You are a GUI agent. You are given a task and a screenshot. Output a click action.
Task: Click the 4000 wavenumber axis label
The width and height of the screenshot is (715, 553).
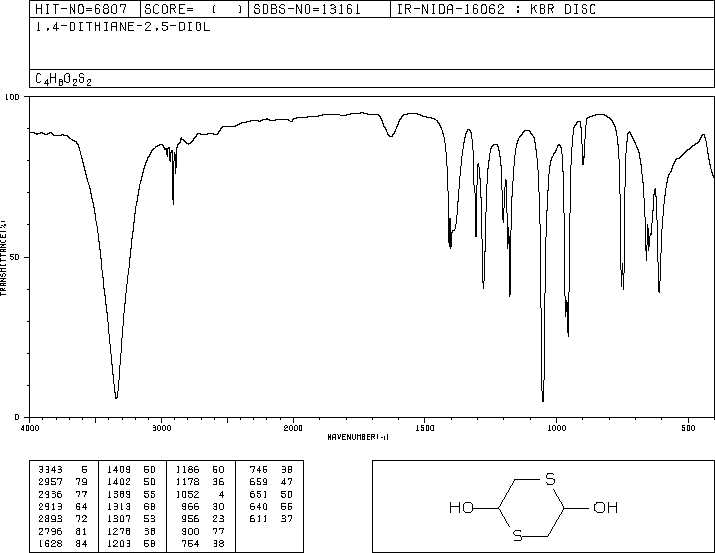[30, 428]
